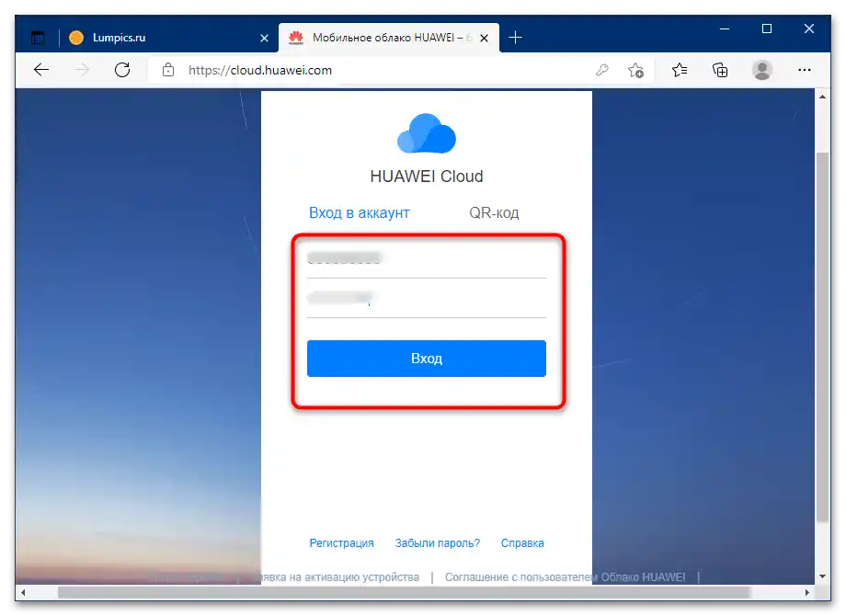Switch to the Вход в аккаунт tab

pos(360,213)
